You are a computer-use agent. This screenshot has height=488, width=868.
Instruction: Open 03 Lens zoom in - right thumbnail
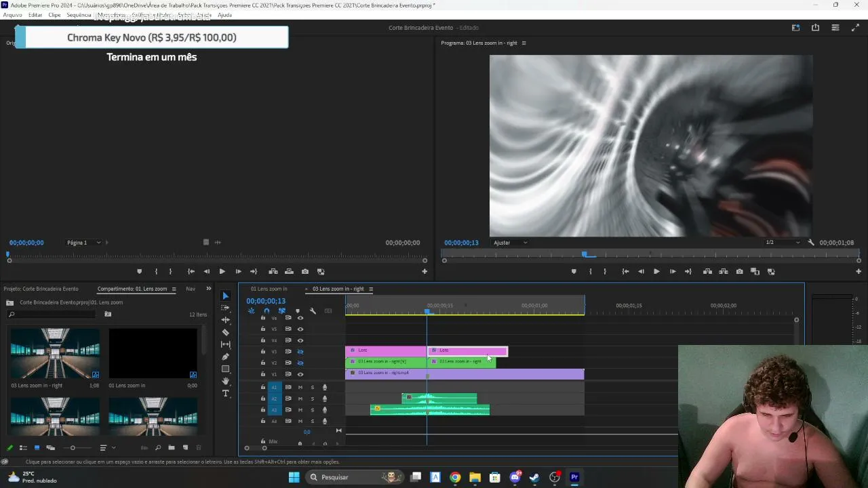[x=55, y=353]
